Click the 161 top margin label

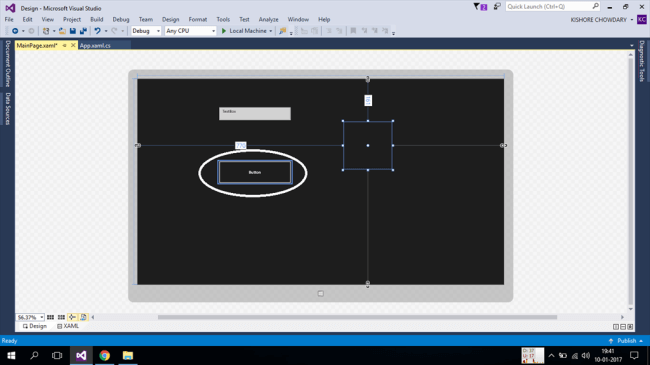coord(368,100)
